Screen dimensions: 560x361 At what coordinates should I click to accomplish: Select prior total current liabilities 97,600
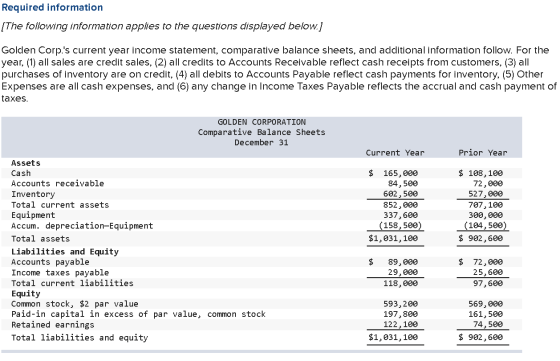[488, 283]
